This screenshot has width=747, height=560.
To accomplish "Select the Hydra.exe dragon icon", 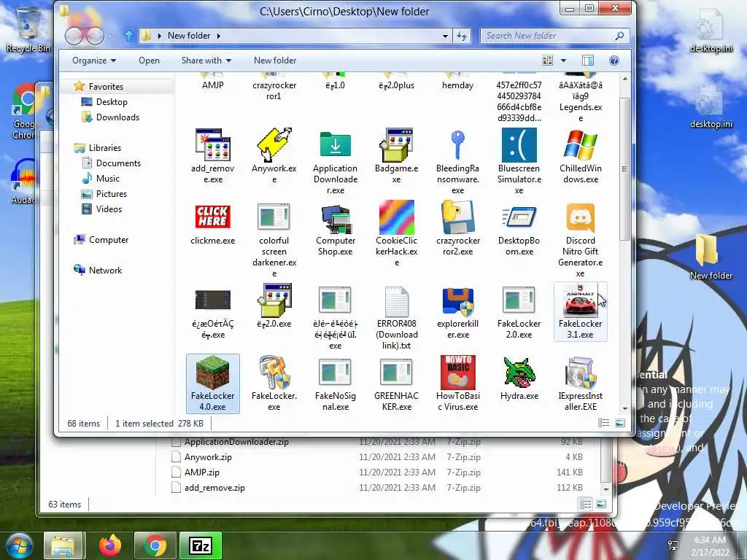I will coord(519,373).
